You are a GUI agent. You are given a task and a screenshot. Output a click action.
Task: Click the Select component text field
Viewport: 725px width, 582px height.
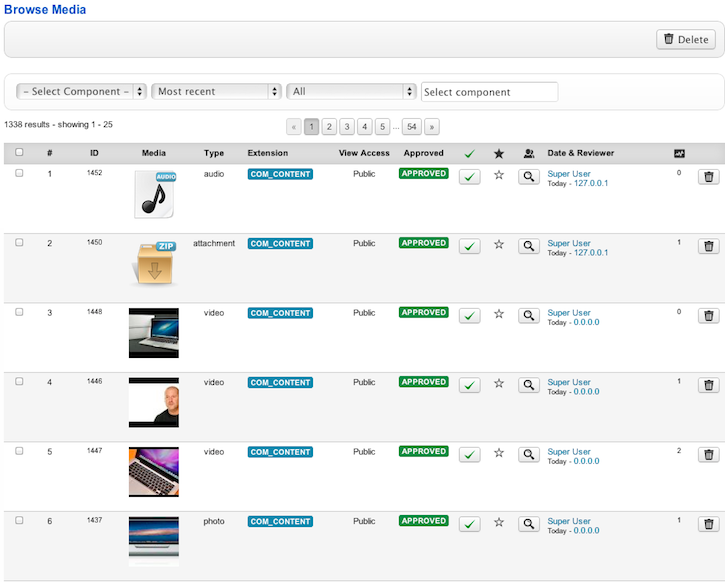(489, 92)
